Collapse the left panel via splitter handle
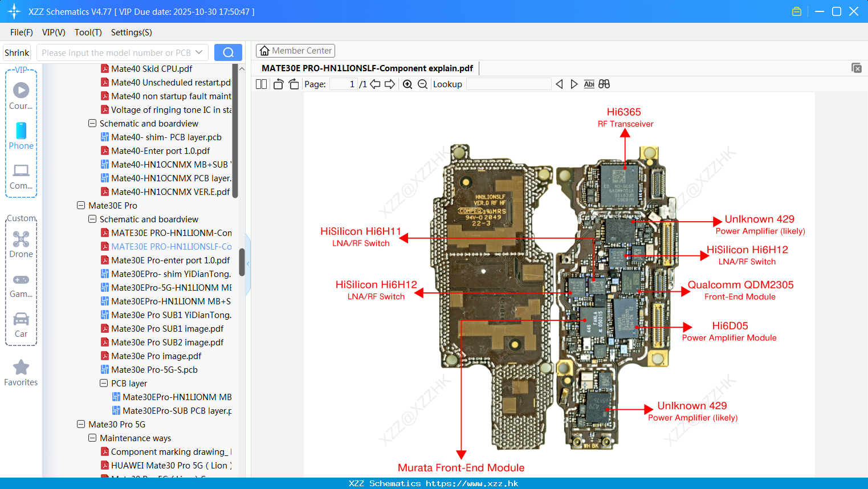The image size is (868, 489). (248, 264)
